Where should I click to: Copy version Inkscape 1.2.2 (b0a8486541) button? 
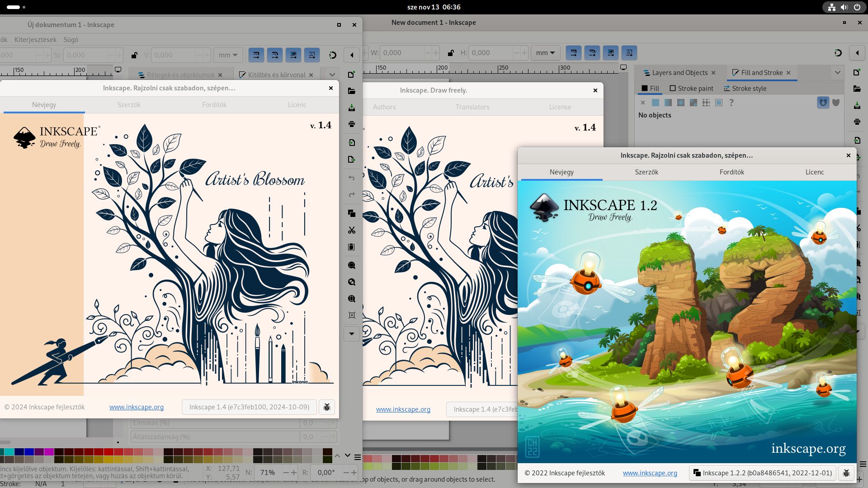[762, 473]
